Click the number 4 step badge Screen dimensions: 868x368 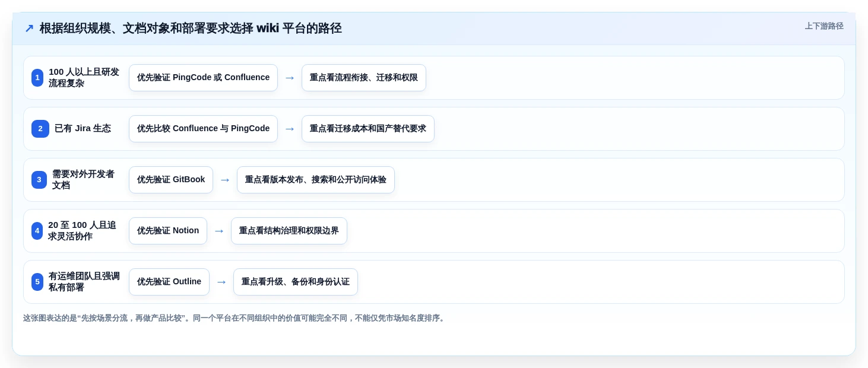[x=37, y=231]
